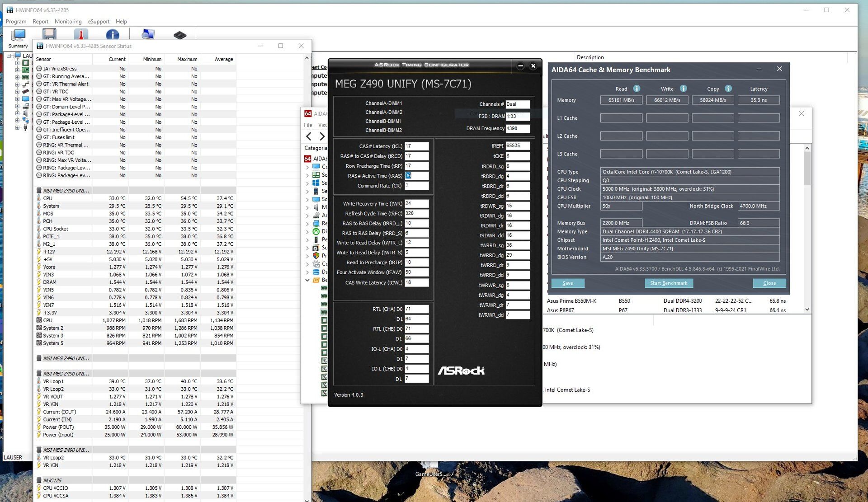Click the Memory Read value 65161 MB/s

point(621,100)
